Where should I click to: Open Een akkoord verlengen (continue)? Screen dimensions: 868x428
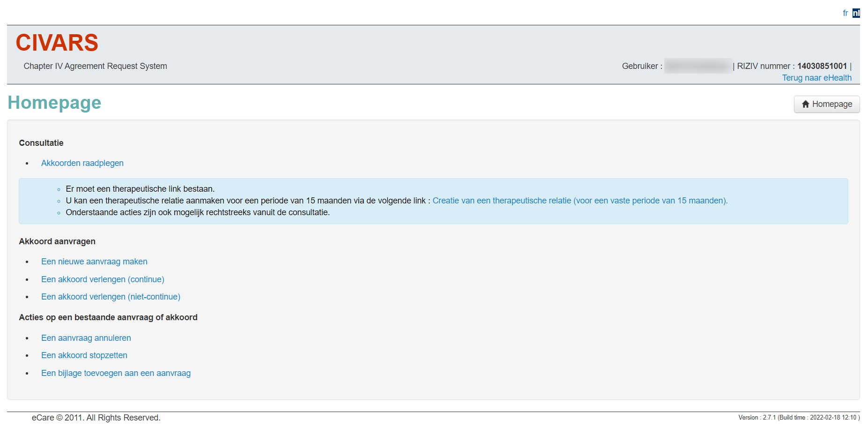coord(103,279)
